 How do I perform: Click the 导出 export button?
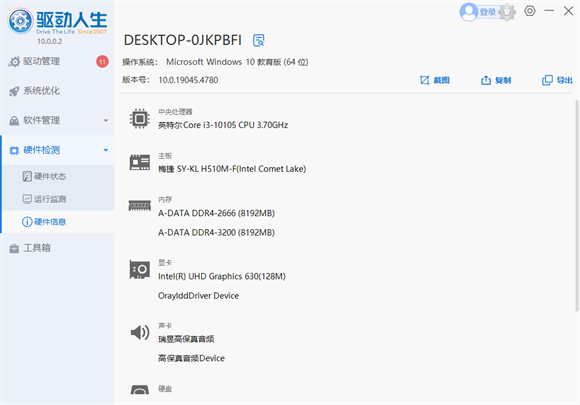tap(557, 80)
